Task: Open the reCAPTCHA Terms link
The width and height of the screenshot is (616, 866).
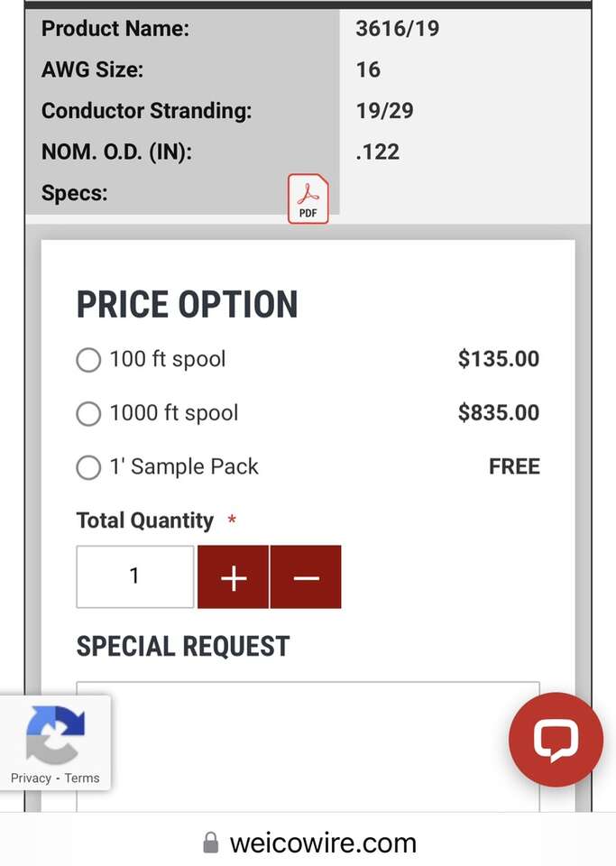Action: point(82,778)
